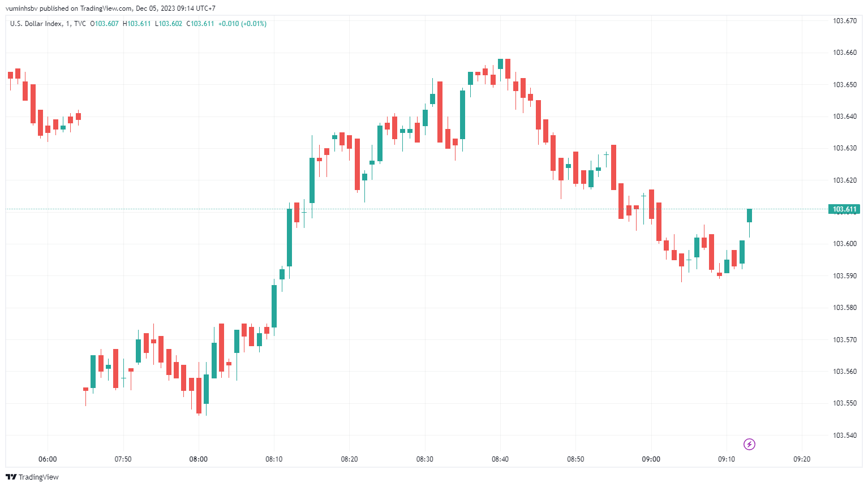
Task: Click the latest green candle on chart
Action: click(749, 216)
